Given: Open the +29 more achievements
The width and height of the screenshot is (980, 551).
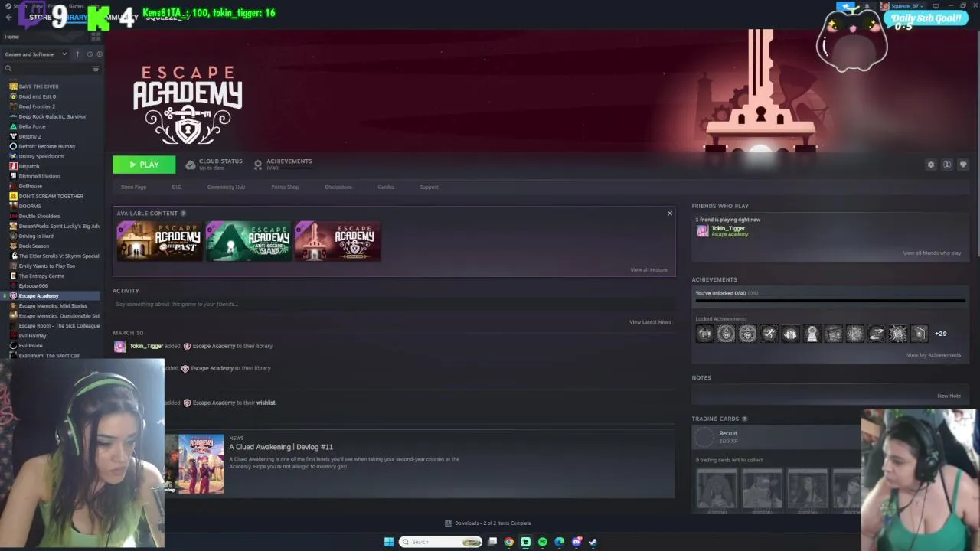Looking at the screenshot, I should (941, 334).
